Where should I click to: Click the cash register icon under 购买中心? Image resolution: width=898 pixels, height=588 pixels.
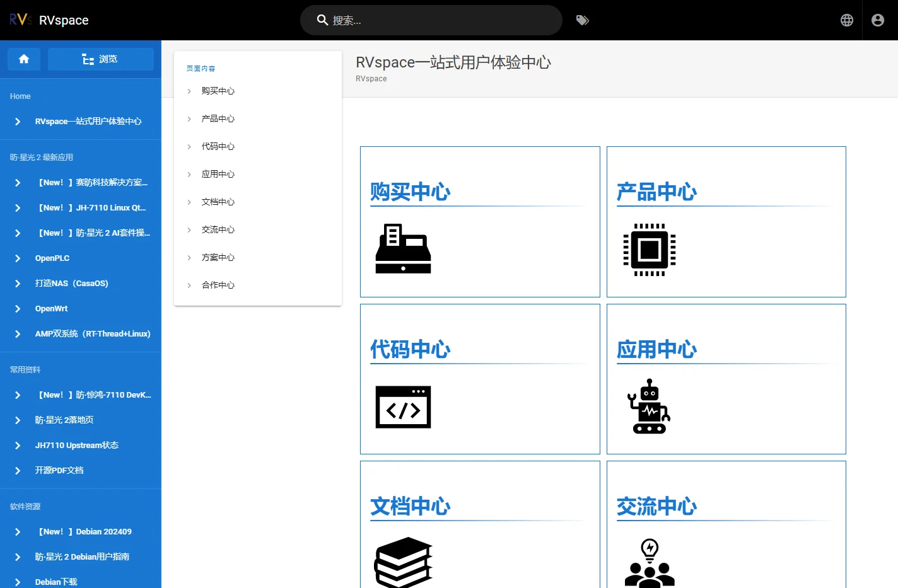(403, 248)
